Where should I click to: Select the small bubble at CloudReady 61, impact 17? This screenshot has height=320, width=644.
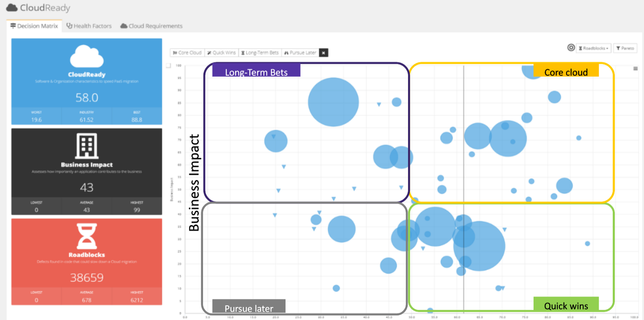pyautogui.click(x=461, y=271)
